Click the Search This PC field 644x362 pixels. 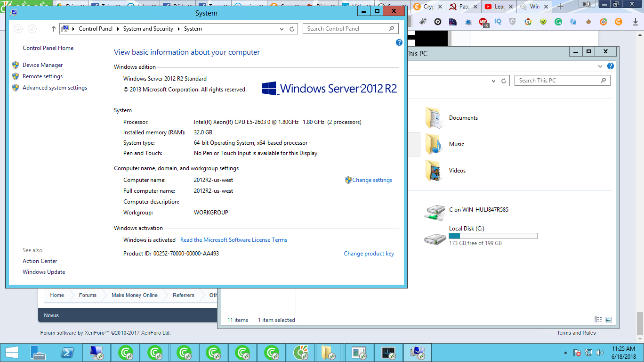coord(562,81)
